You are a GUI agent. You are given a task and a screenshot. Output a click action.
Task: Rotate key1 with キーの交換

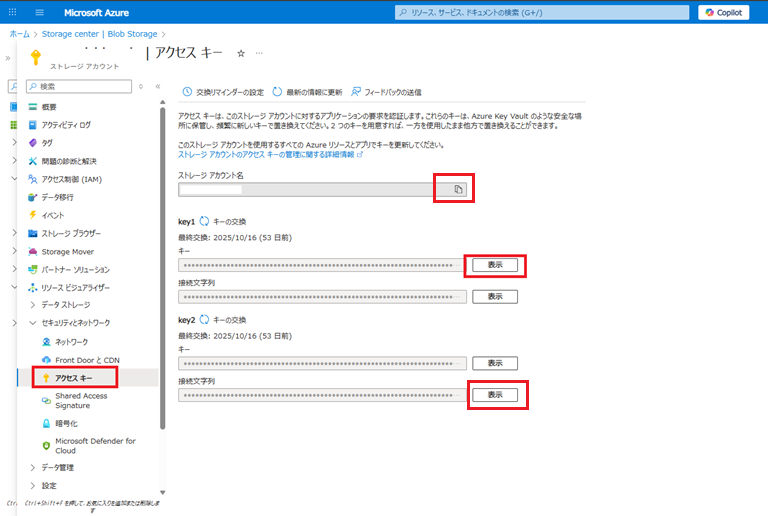click(x=225, y=222)
